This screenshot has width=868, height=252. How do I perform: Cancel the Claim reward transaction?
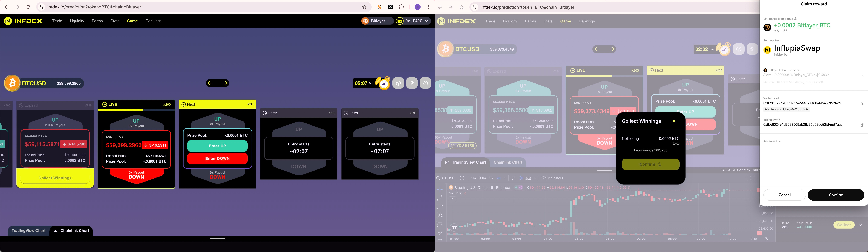tap(784, 195)
